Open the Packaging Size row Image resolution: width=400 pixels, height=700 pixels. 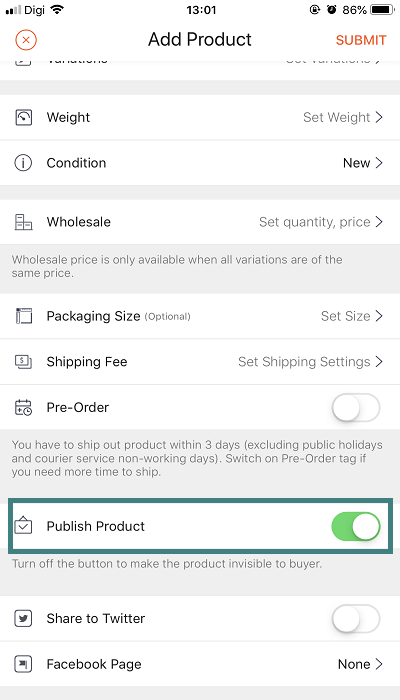click(x=200, y=316)
